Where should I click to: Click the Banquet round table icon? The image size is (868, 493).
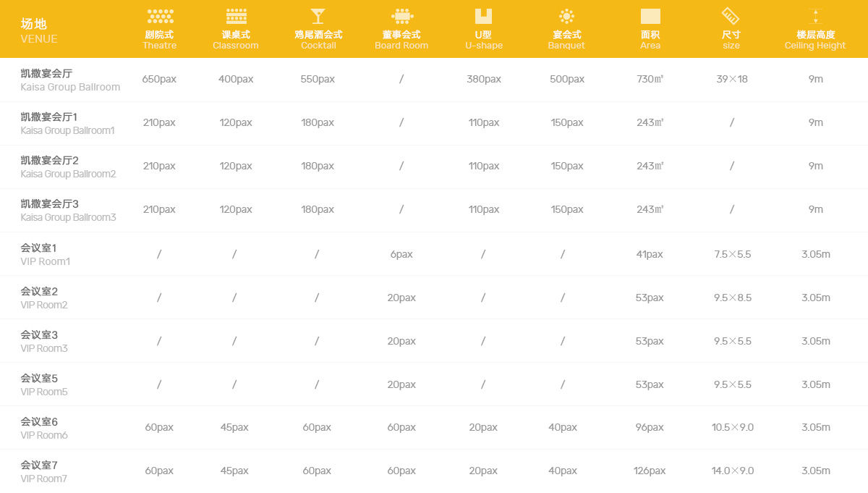pyautogui.click(x=566, y=17)
